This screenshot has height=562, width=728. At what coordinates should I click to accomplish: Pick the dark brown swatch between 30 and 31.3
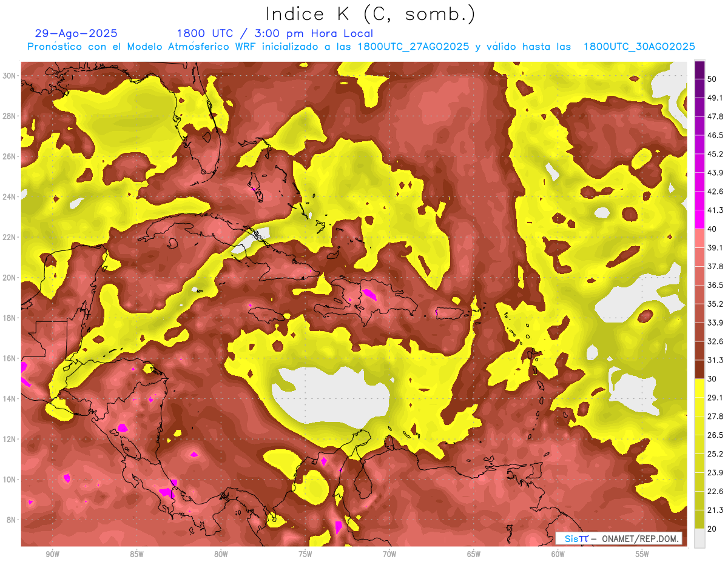699,369
